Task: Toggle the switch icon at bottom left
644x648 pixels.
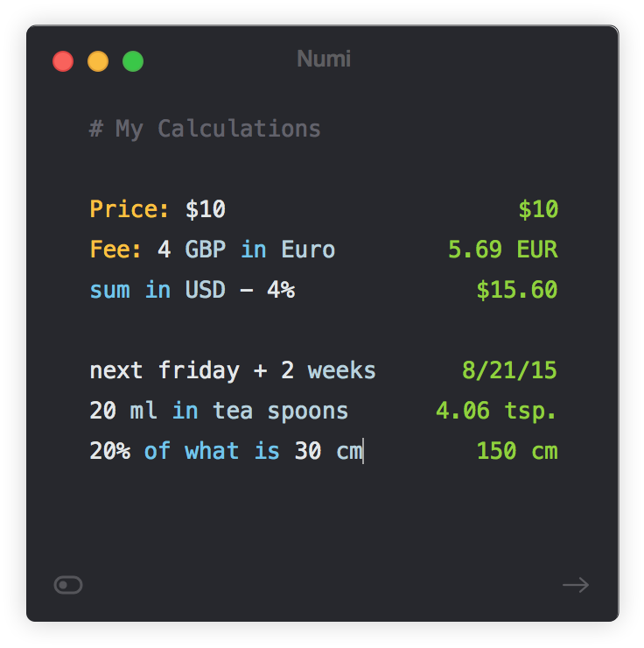Action: [x=68, y=584]
